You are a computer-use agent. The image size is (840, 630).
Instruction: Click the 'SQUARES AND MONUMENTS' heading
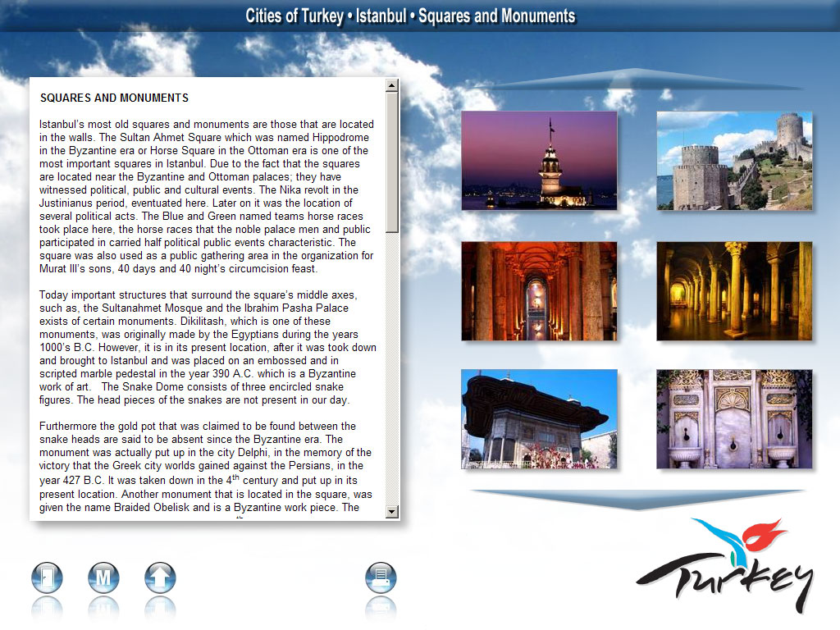[114, 98]
